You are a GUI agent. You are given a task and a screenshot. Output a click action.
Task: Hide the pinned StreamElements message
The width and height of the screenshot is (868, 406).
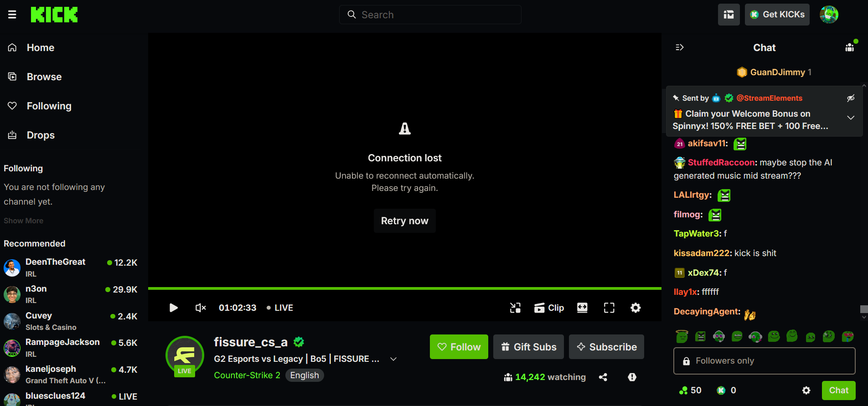click(x=851, y=98)
